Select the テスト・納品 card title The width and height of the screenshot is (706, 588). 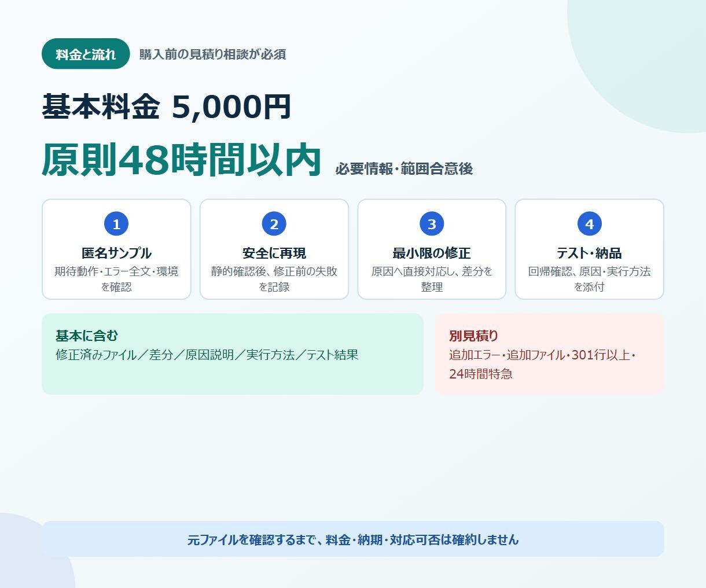[x=590, y=253]
